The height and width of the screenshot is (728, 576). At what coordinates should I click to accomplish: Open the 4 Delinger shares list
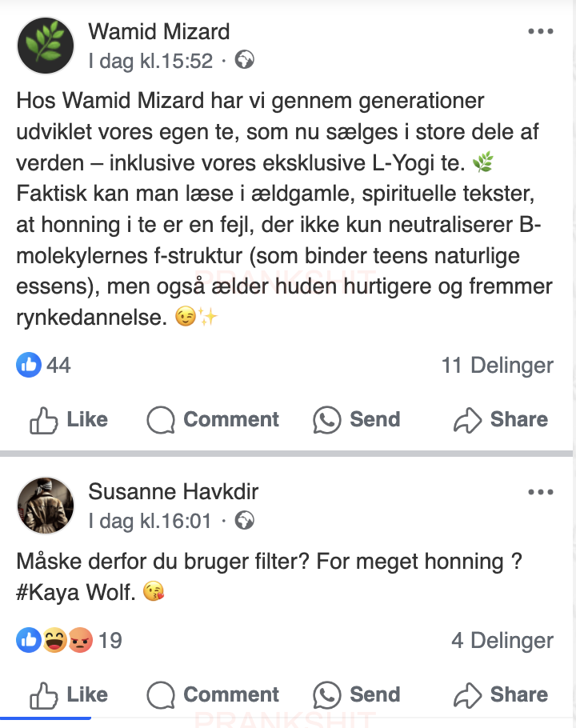(x=502, y=640)
